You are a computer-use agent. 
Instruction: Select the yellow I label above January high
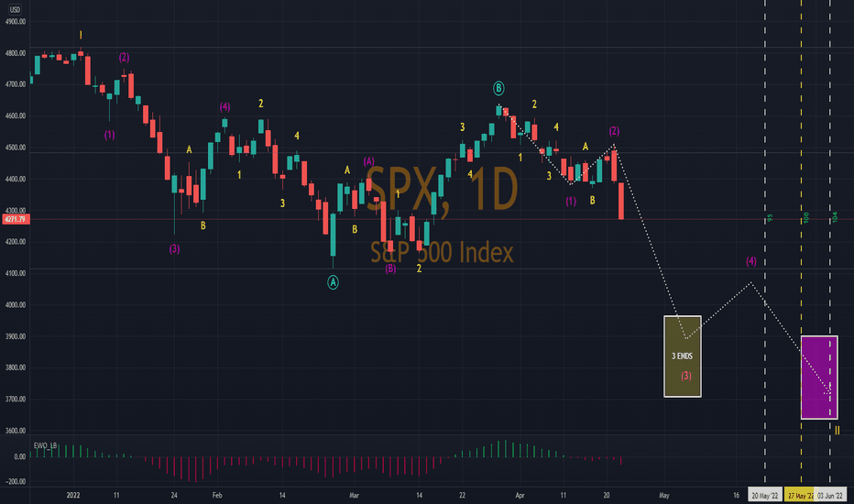[81, 36]
